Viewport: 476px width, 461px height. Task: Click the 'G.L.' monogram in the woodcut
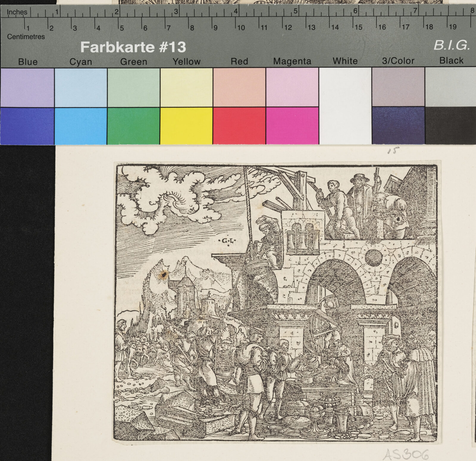(228, 241)
